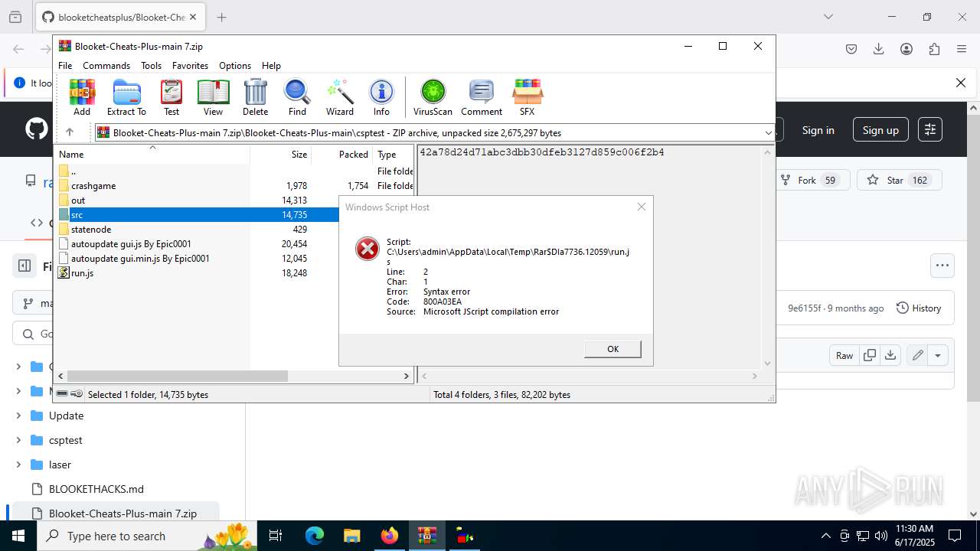
Task: Click the Raw file button
Action: coord(844,355)
